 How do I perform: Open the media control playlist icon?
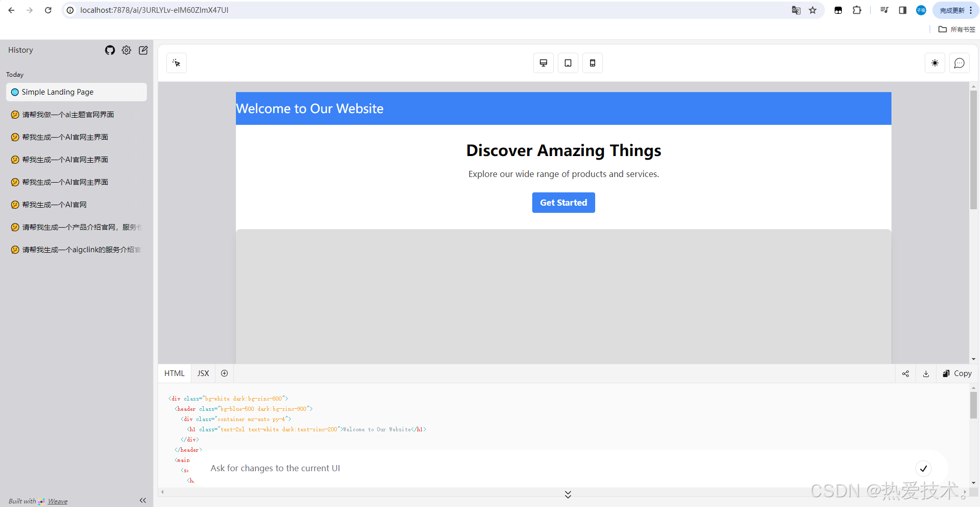click(x=884, y=10)
